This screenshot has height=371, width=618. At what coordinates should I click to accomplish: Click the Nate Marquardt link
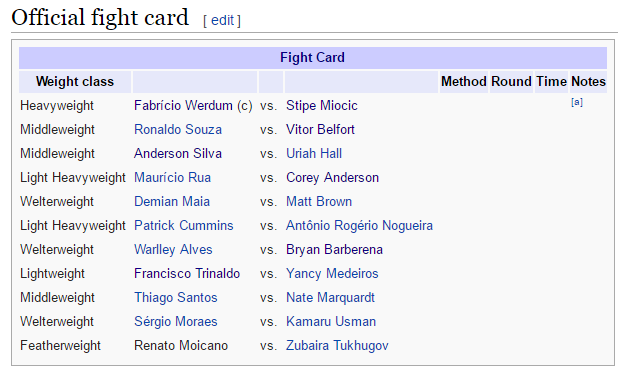[330, 298]
